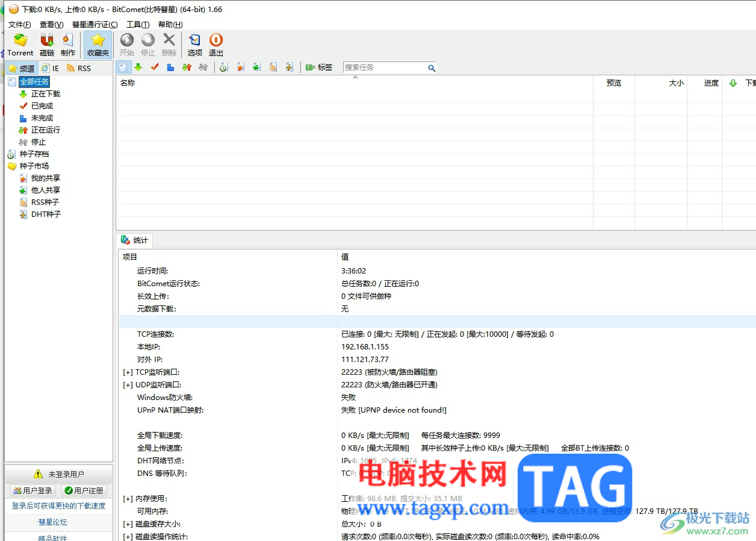The height and width of the screenshot is (541, 756).
Task: Select RSS种子 in the sidebar tree
Action: tap(45, 202)
